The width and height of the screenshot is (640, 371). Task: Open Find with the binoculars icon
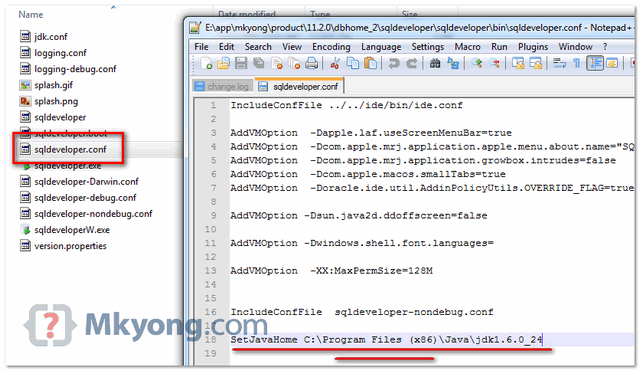(x=435, y=63)
